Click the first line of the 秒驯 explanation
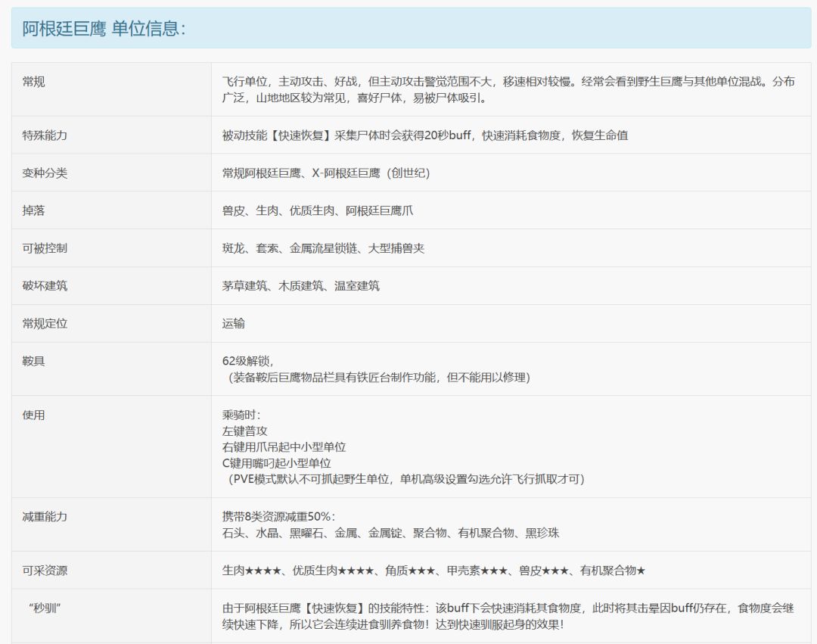 (x=508, y=608)
